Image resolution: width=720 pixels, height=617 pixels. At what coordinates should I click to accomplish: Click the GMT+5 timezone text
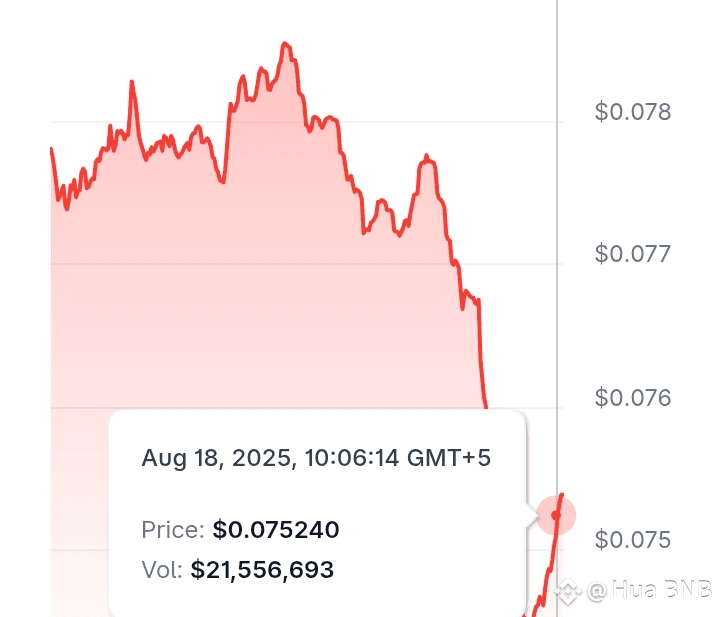click(449, 458)
